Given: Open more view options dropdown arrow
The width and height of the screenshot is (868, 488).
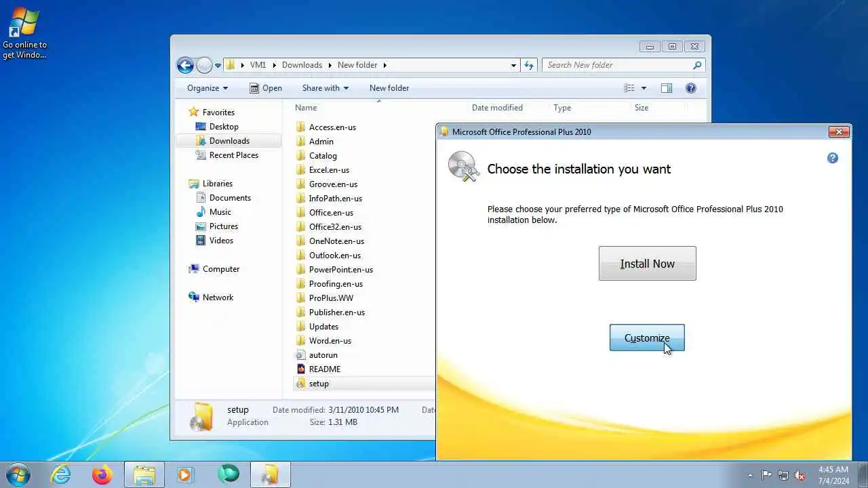Looking at the screenshot, I should click(644, 88).
